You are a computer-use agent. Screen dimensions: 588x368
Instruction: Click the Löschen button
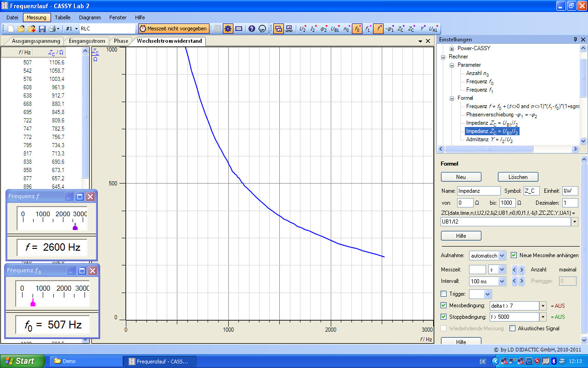pos(518,177)
